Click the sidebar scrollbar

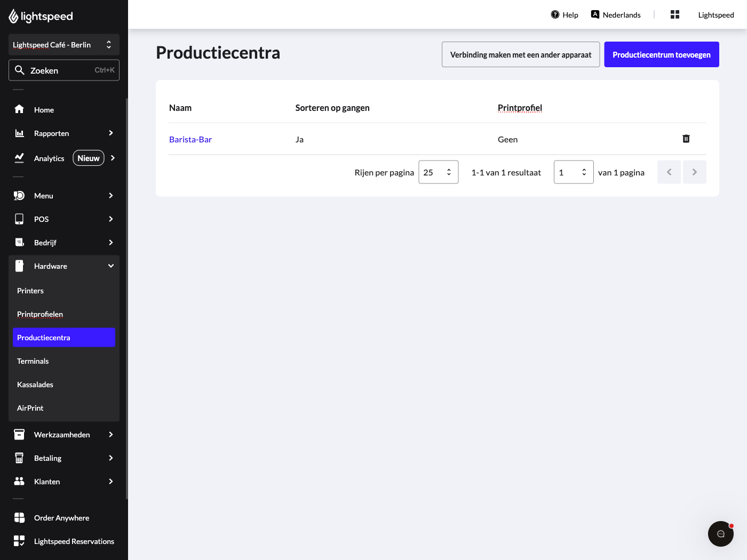pos(127,299)
